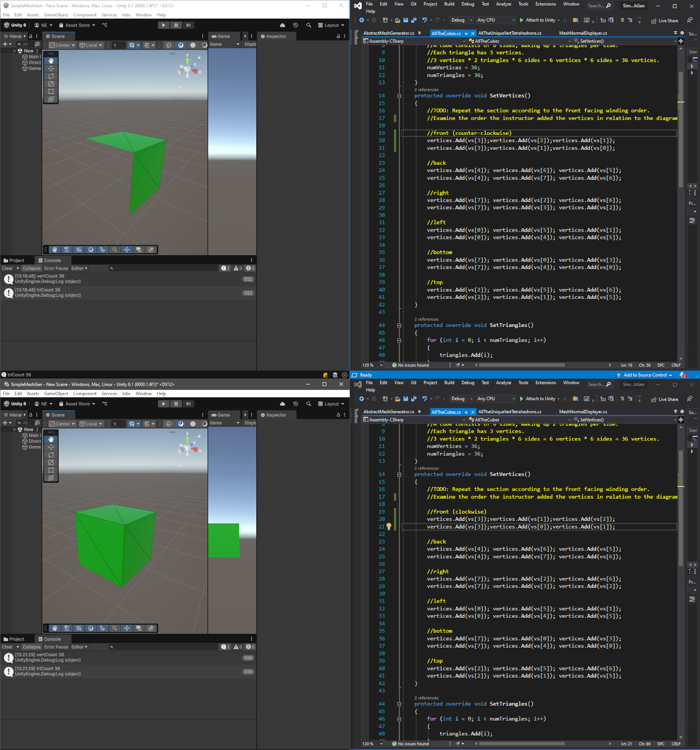
Task: Switch to MeshNormalDisplayer.cs tab in bottom Visual Studio
Action: 583,412
